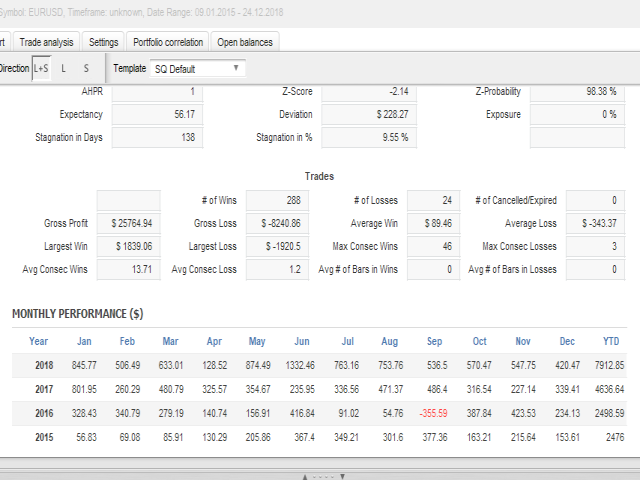
Task: Select the L+S direction toggle
Action: [41, 68]
